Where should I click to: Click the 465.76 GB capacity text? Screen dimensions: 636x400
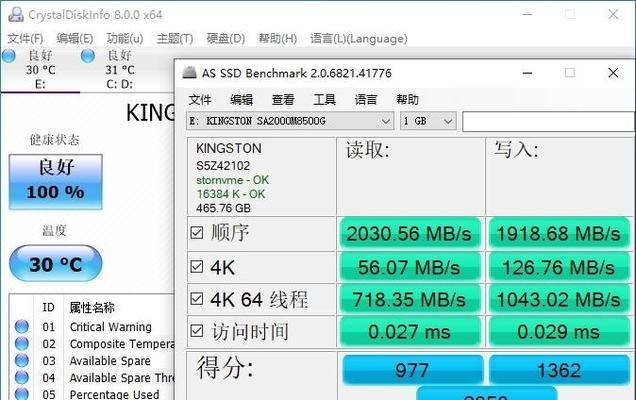tap(223, 208)
